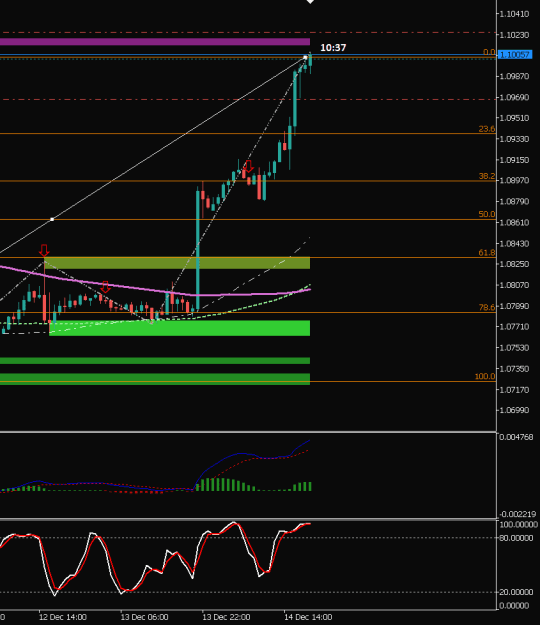Viewport: 540px width, 625px height.
Task: Select the Fibonacci 78.6 level label
Action: (x=487, y=307)
